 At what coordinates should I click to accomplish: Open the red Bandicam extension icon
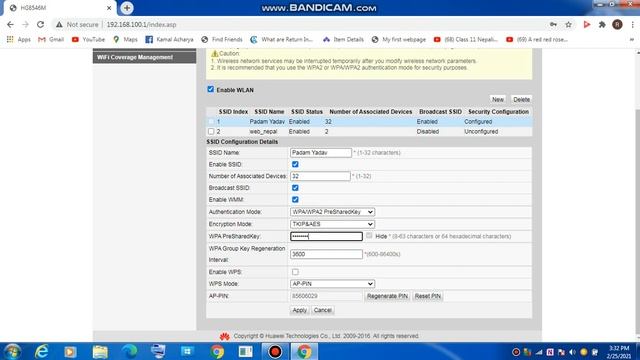coord(587,24)
